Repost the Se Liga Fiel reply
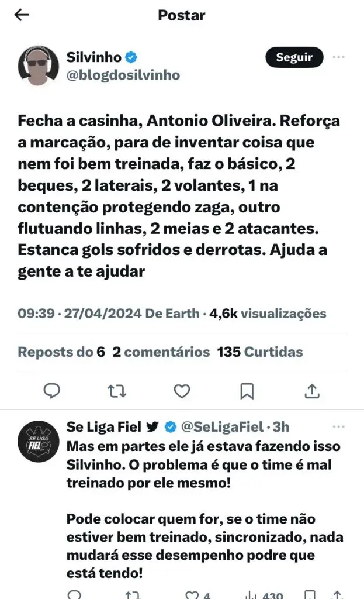The image size is (364, 599). point(132,595)
